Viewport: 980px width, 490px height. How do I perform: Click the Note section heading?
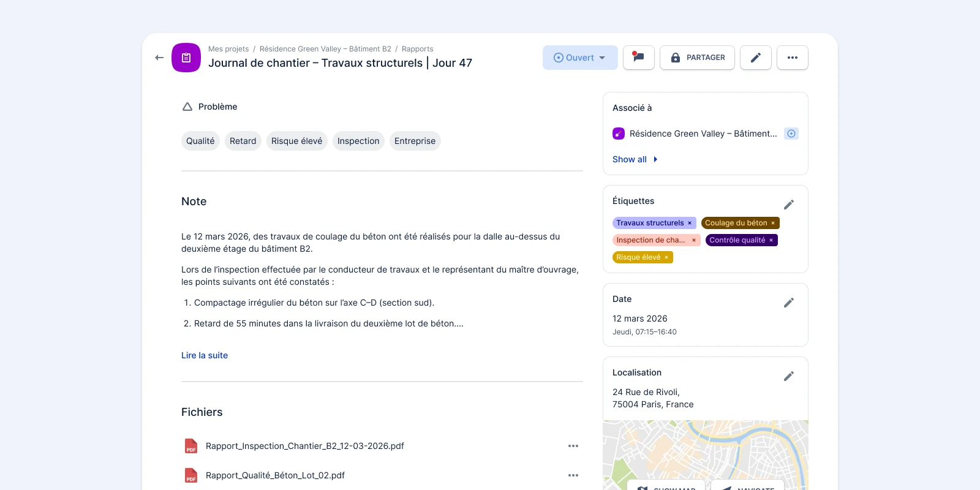pos(194,202)
